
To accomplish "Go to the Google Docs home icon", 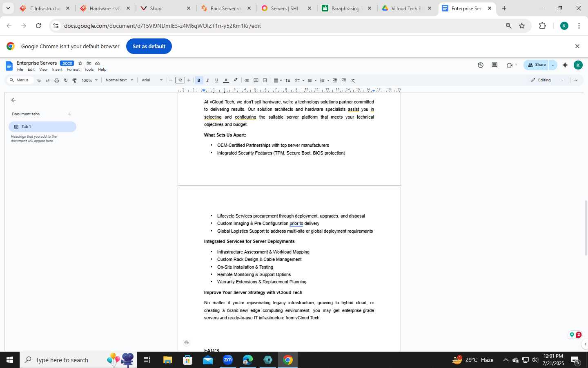I will click(9, 66).
